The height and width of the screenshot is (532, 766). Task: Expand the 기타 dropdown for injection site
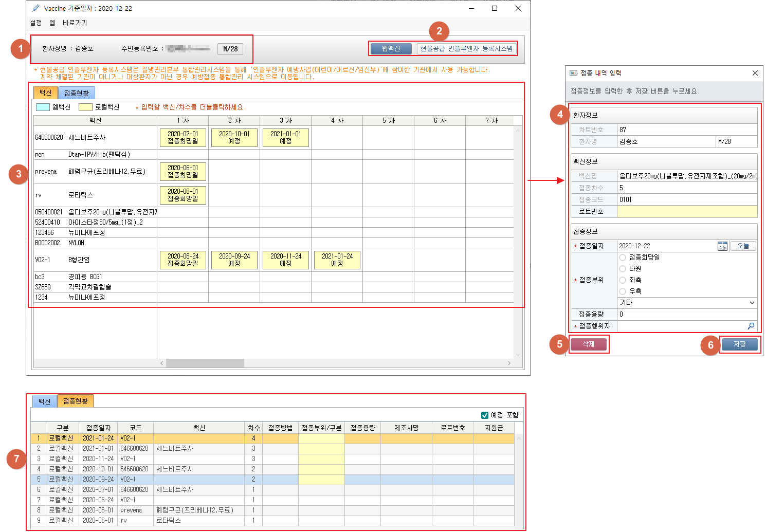[x=752, y=303]
